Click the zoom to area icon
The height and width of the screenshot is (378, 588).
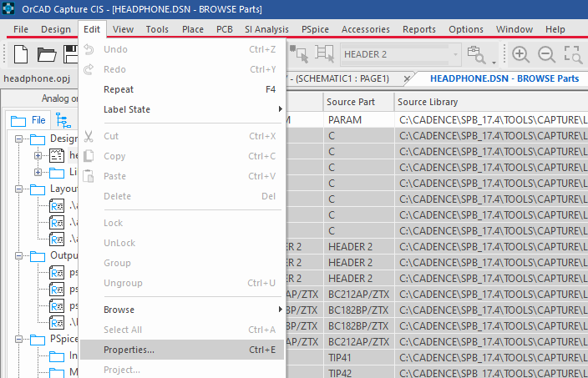coord(573,55)
